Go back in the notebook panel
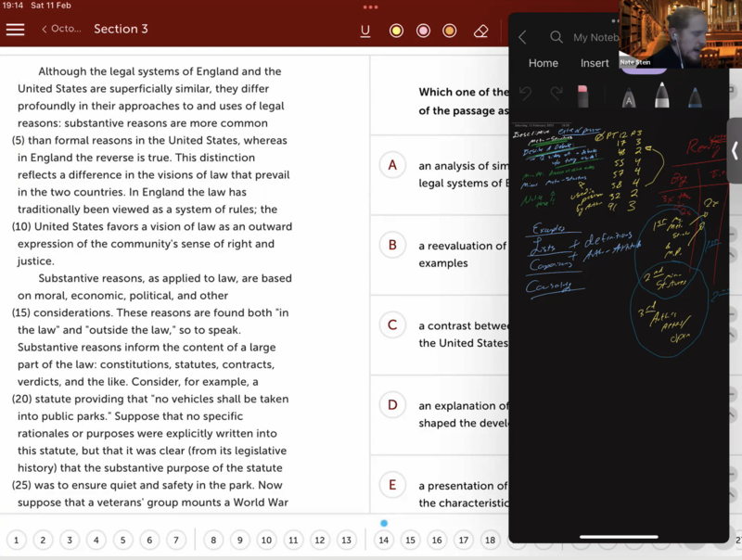 [522, 37]
